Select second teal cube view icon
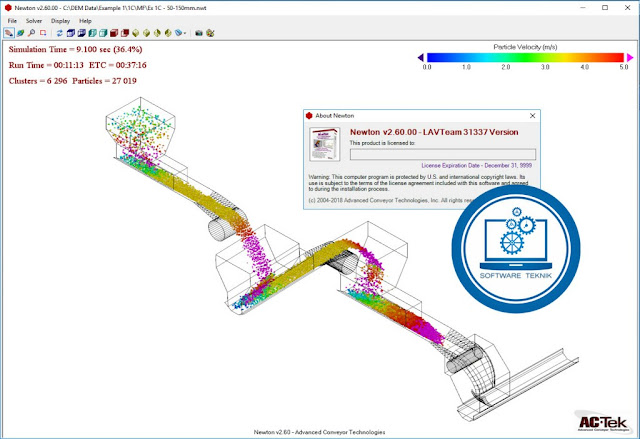The height and width of the screenshot is (439, 640). pyautogui.click(x=103, y=33)
